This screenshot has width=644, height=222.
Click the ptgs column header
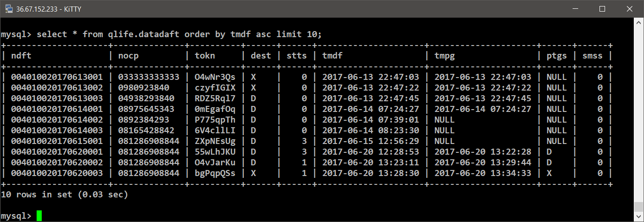[x=556, y=56]
